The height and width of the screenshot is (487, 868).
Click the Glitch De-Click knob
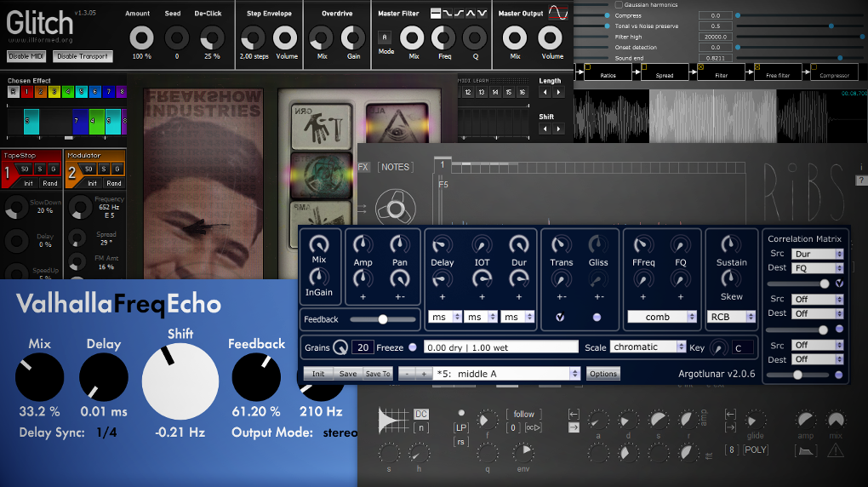[x=212, y=37]
